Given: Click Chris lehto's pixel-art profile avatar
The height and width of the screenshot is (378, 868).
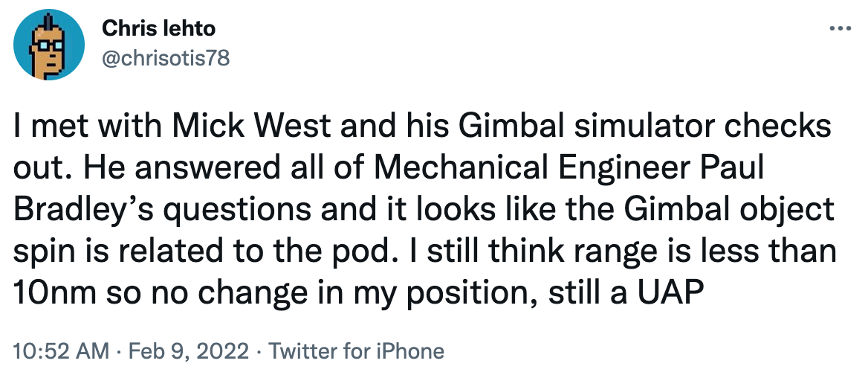Looking at the screenshot, I should pos(44,46).
